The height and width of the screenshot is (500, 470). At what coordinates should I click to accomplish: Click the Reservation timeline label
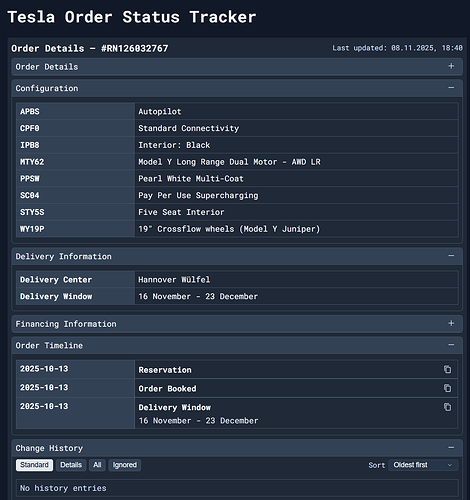pos(165,370)
